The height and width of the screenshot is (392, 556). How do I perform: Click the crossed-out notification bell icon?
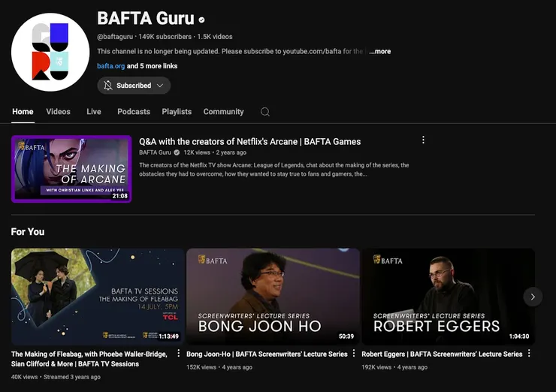click(x=107, y=86)
